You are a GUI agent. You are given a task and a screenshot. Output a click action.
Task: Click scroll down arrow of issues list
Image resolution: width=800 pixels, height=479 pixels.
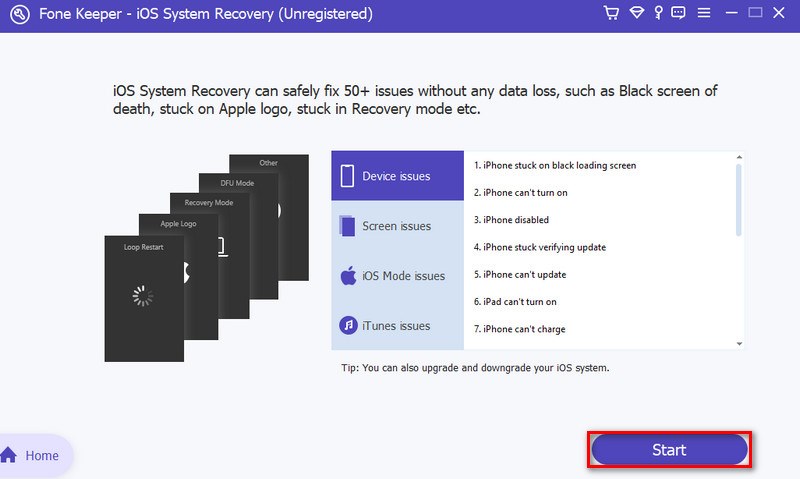739,344
